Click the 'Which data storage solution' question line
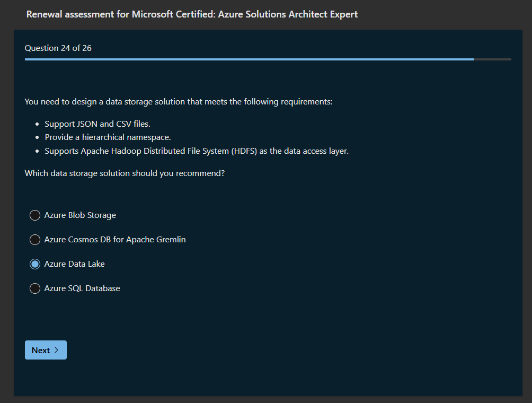Viewport: 532px width, 403px height. click(x=125, y=173)
